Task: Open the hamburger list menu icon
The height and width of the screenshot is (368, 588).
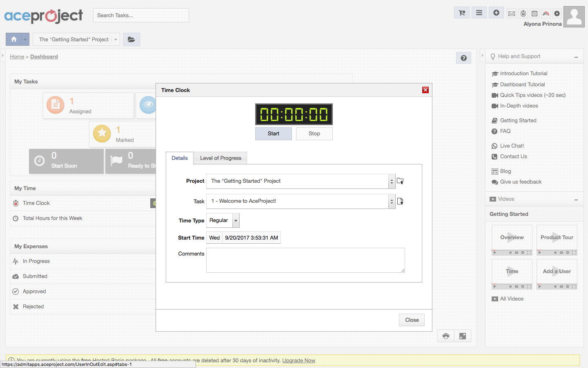Action: point(479,13)
